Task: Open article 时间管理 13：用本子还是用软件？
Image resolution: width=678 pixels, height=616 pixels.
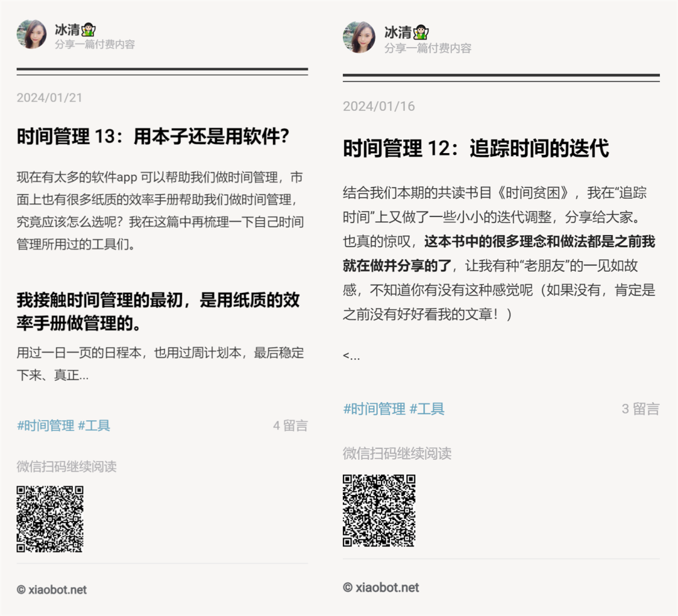Action: click(x=153, y=137)
